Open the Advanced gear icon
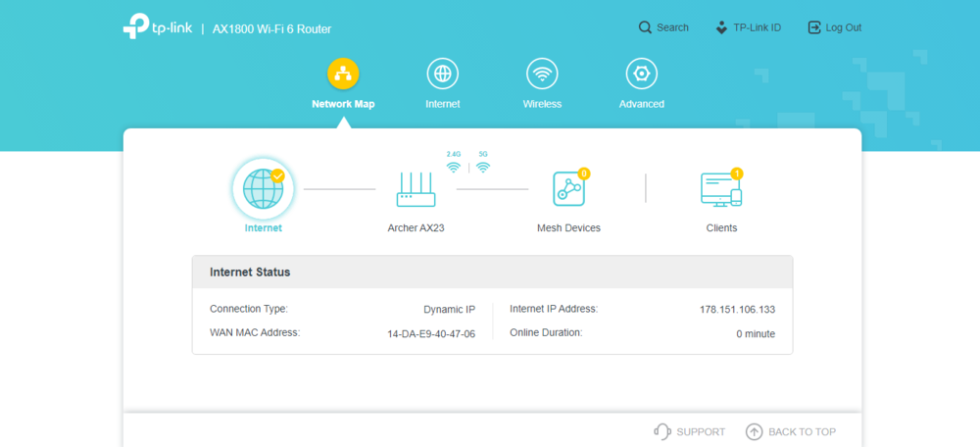The width and height of the screenshot is (980, 447). click(641, 74)
